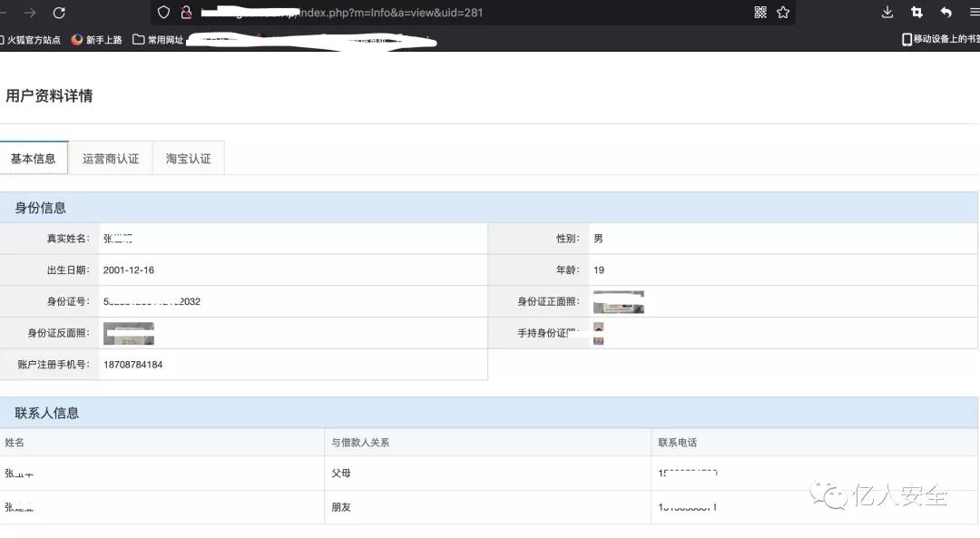View the 身份证反面照 ID photo thumbnail
The height and width of the screenshot is (538, 980).
pyautogui.click(x=128, y=333)
